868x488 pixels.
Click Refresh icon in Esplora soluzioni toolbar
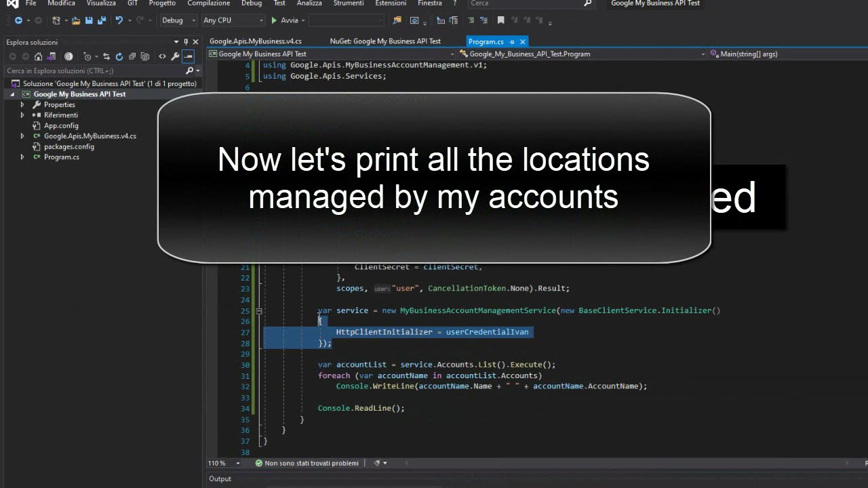(x=119, y=56)
